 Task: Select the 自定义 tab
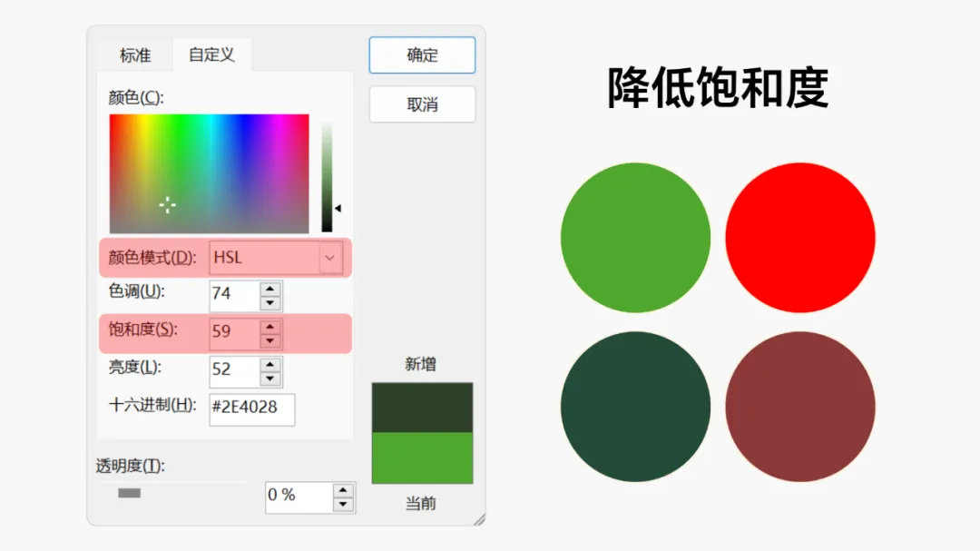[211, 54]
